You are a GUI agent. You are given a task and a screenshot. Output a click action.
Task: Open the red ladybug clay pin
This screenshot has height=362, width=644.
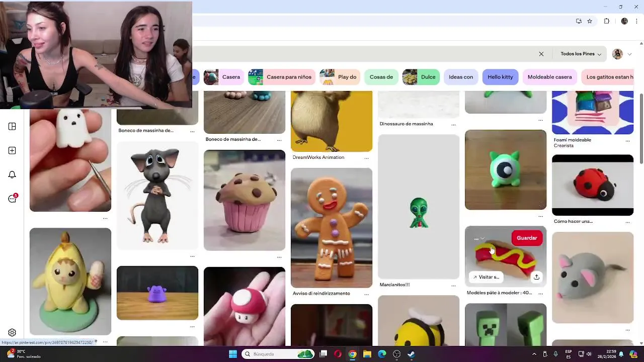coord(593,185)
